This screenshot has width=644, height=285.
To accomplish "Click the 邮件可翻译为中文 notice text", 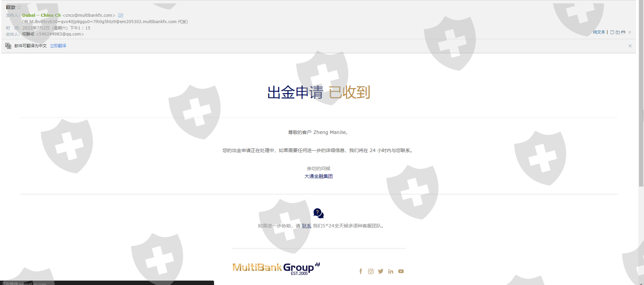I will coord(31,46).
